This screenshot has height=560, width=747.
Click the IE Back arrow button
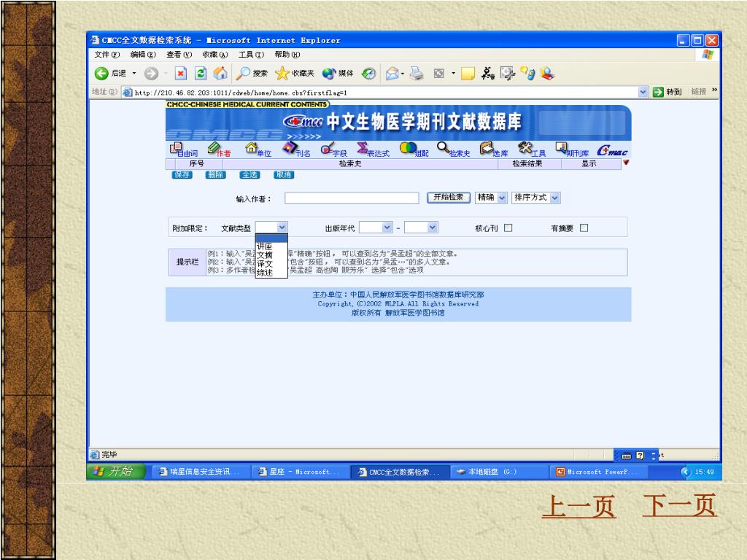(101, 74)
